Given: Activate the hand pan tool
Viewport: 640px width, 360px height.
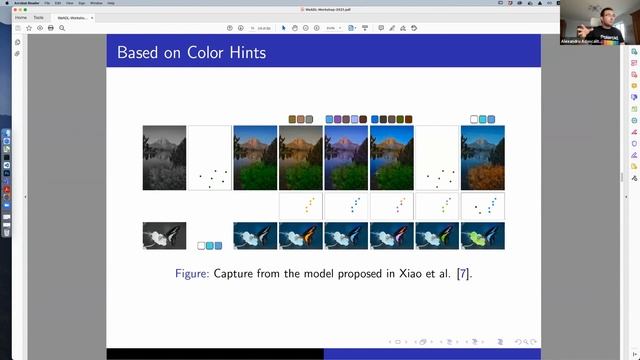Looking at the screenshot, I should coord(295,28).
